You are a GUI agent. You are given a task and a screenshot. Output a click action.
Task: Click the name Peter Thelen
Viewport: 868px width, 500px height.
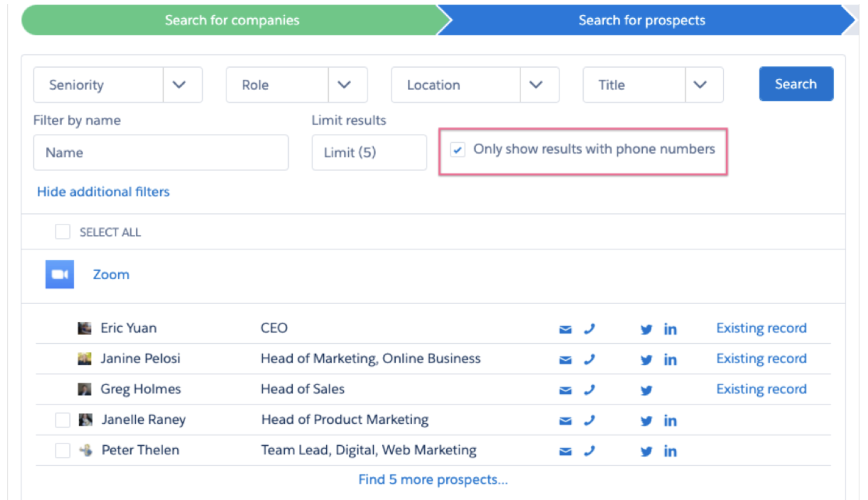pos(141,450)
